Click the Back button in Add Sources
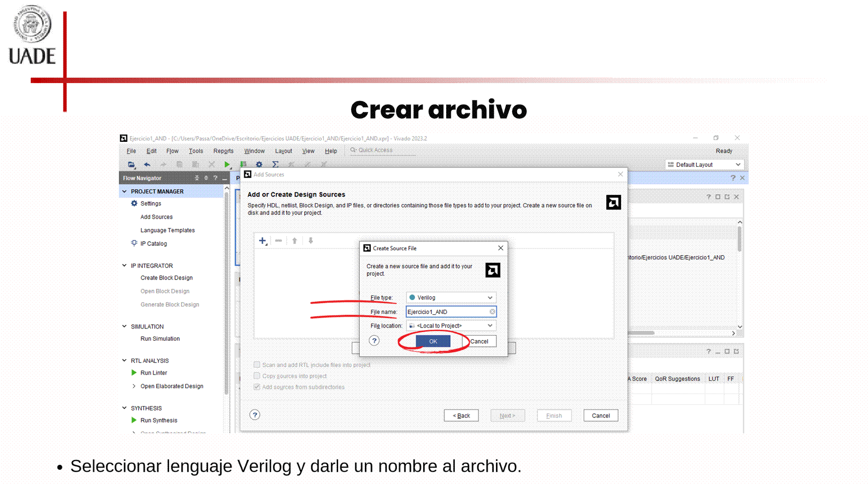The height and width of the screenshot is (488, 868). tap(461, 416)
